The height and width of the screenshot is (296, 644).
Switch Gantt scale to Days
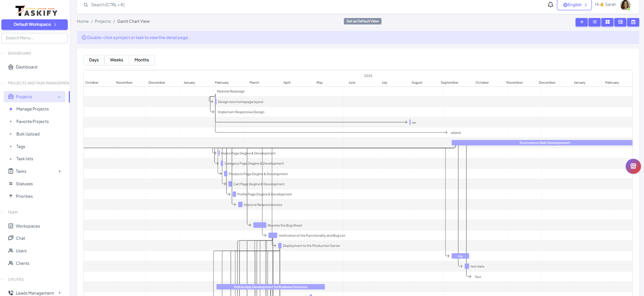[94, 60]
